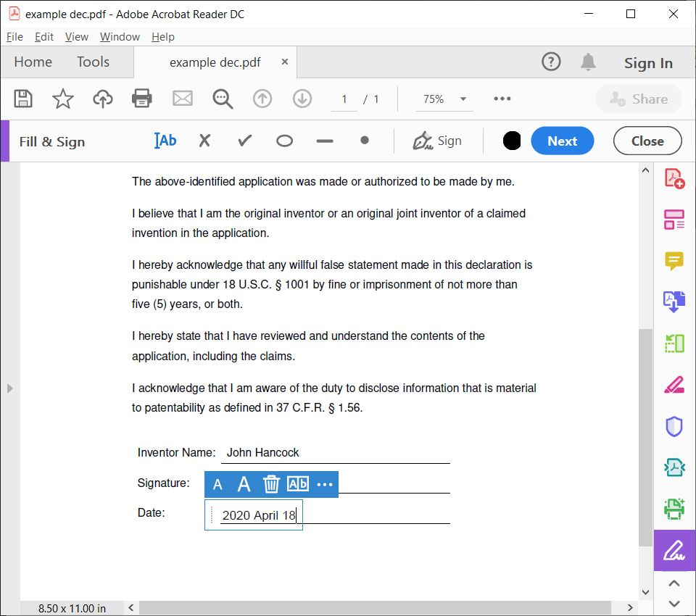Select the Circle annotation tool
The height and width of the screenshot is (616, 696).
[283, 141]
